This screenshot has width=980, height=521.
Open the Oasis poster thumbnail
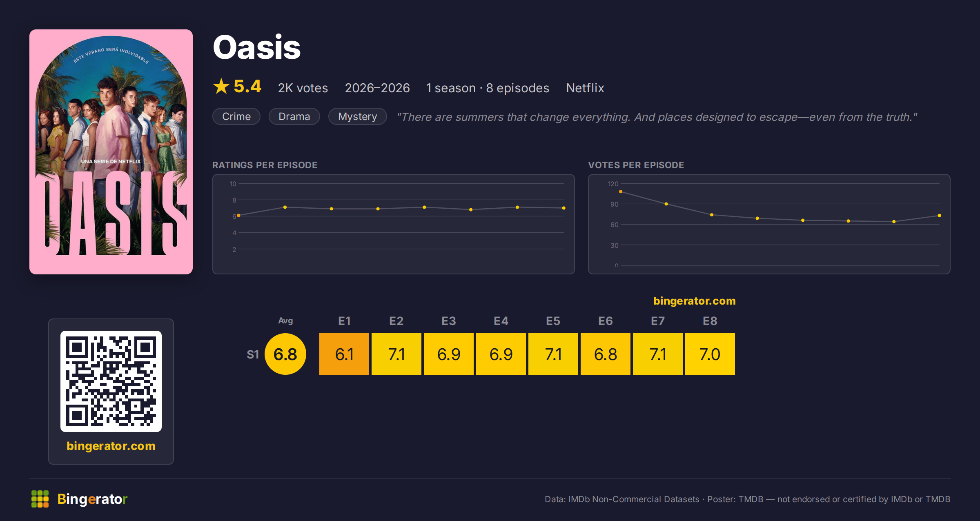coord(111,152)
